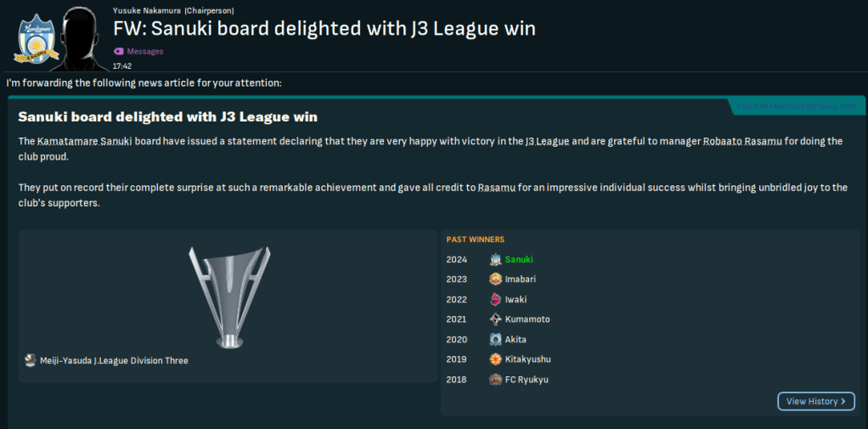The image size is (868, 429).
Task: Open the FC Ryukyu club badge for 2018
Action: point(496,380)
